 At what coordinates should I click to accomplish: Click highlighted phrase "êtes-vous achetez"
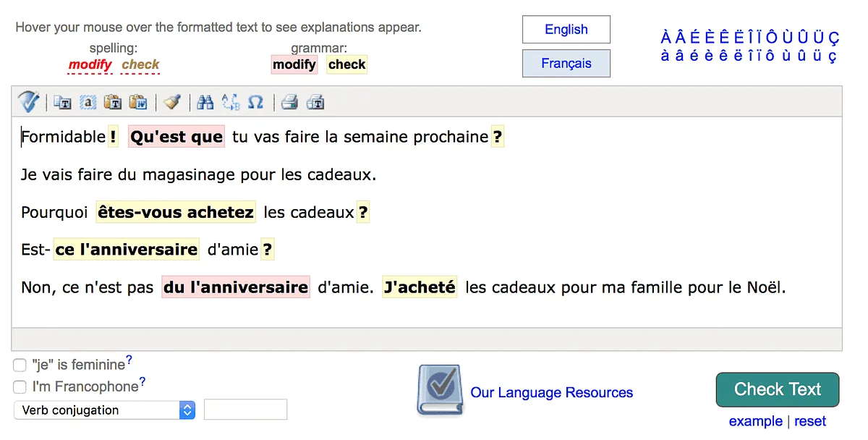tap(176, 212)
